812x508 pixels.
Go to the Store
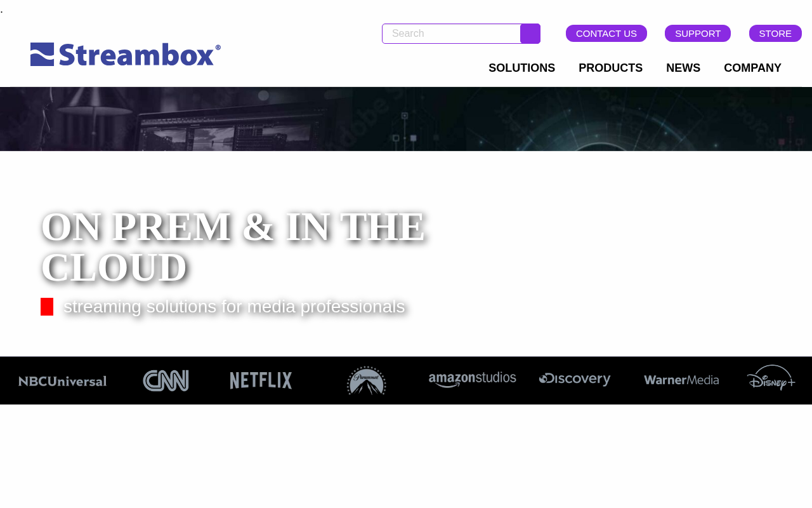tap(775, 34)
